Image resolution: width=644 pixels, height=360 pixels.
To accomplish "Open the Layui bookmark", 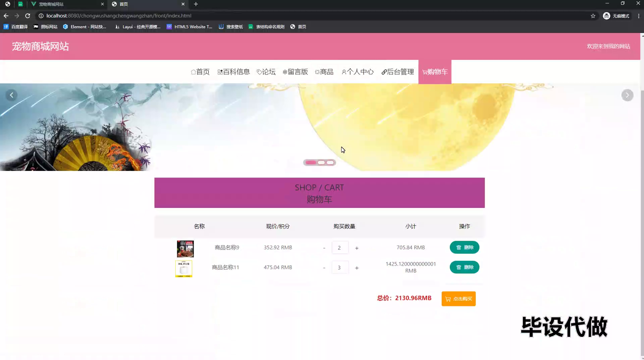I will pos(138,27).
